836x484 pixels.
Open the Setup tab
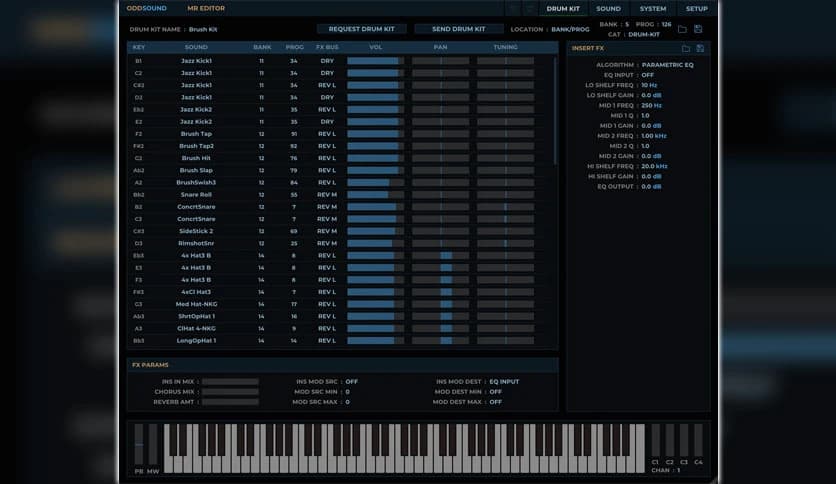point(696,9)
